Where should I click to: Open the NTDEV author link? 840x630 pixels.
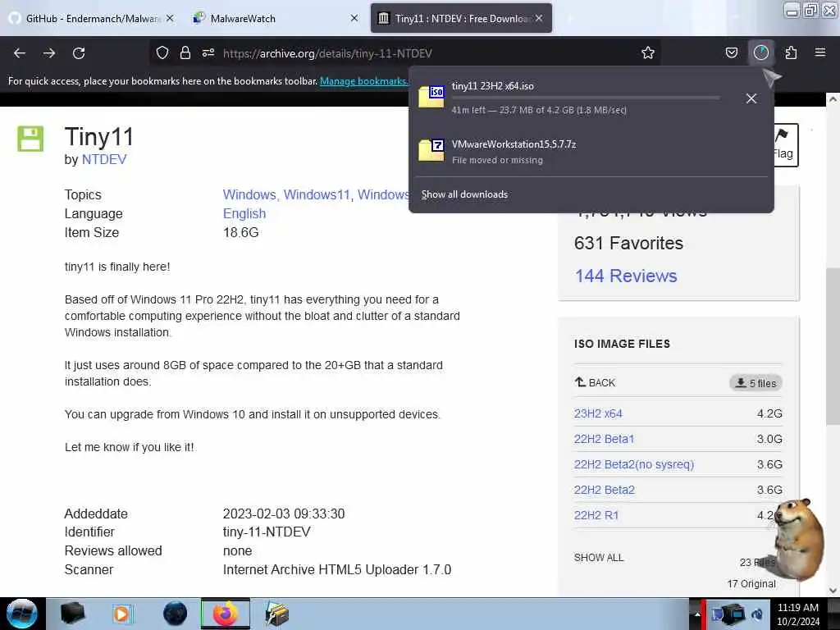(104, 160)
